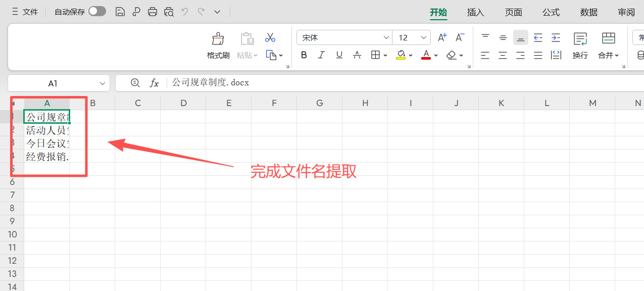
Task: Toggle the 自动保存 switch
Action: pyautogui.click(x=97, y=11)
